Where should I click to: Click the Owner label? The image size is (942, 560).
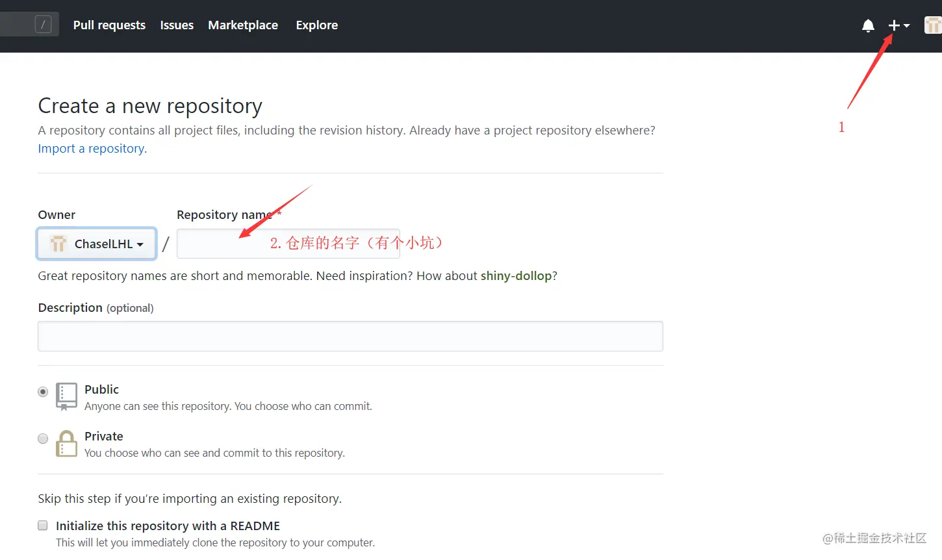point(57,214)
